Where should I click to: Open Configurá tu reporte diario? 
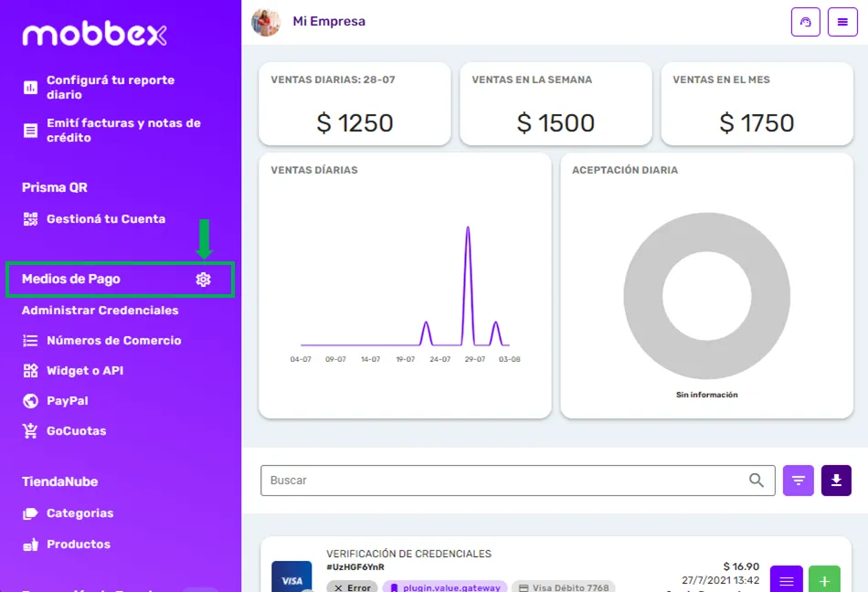111,88
